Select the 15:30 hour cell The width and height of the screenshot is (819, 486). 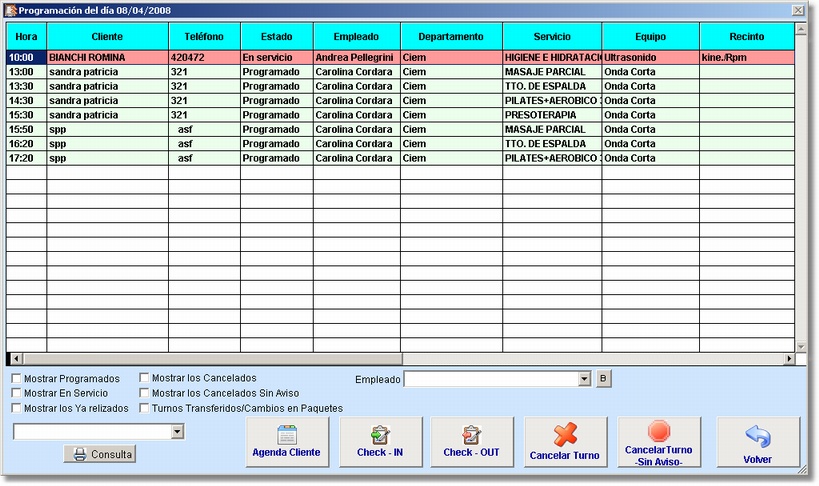tap(26, 115)
